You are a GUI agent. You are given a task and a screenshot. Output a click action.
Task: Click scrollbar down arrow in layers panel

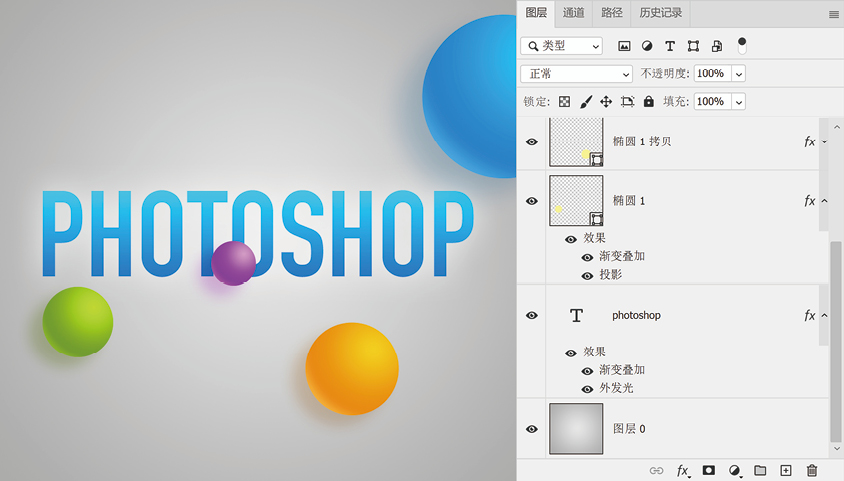tap(836, 448)
